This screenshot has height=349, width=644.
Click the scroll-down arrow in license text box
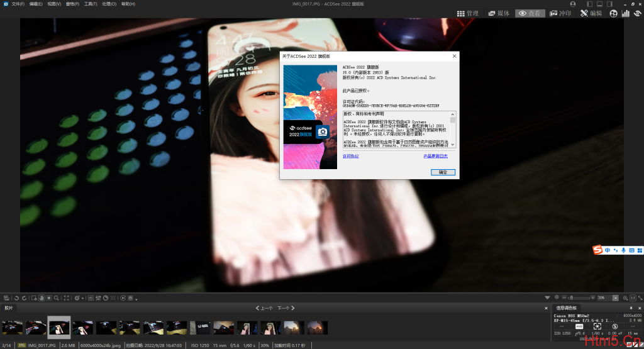point(453,145)
